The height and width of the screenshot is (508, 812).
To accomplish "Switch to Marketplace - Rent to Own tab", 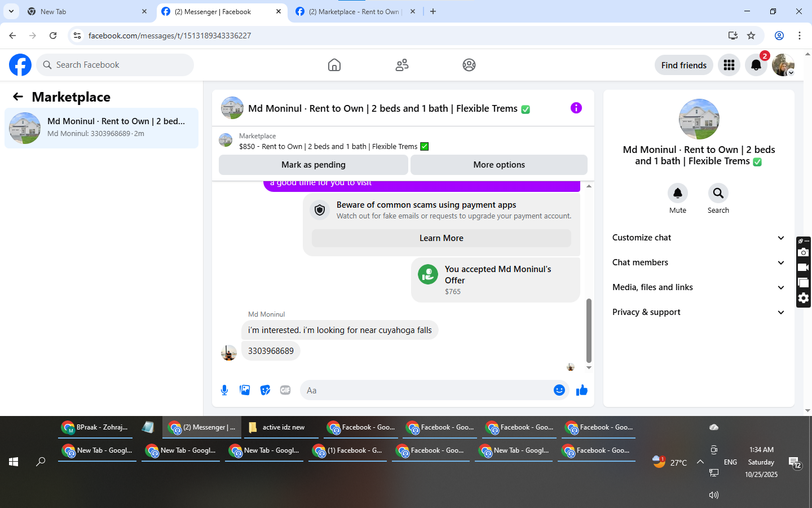I will (x=355, y=11).
